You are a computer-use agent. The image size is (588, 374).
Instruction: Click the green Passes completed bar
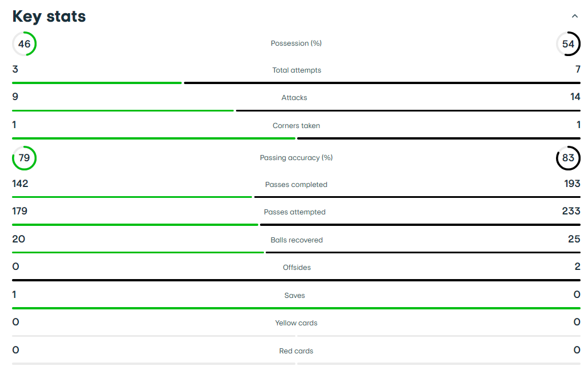[x=132, y=197]
